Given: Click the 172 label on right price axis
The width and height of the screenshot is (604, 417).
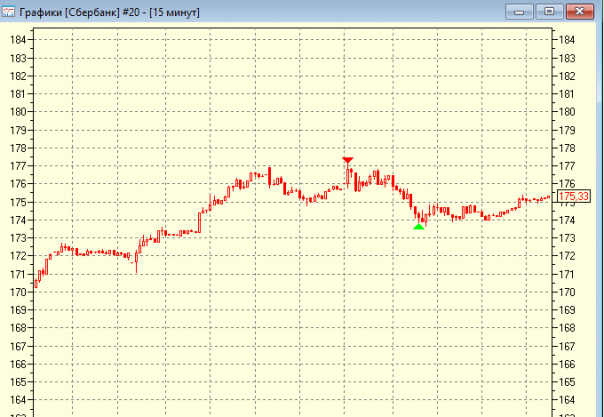Looking at the screenshot, I should [569, 256].
